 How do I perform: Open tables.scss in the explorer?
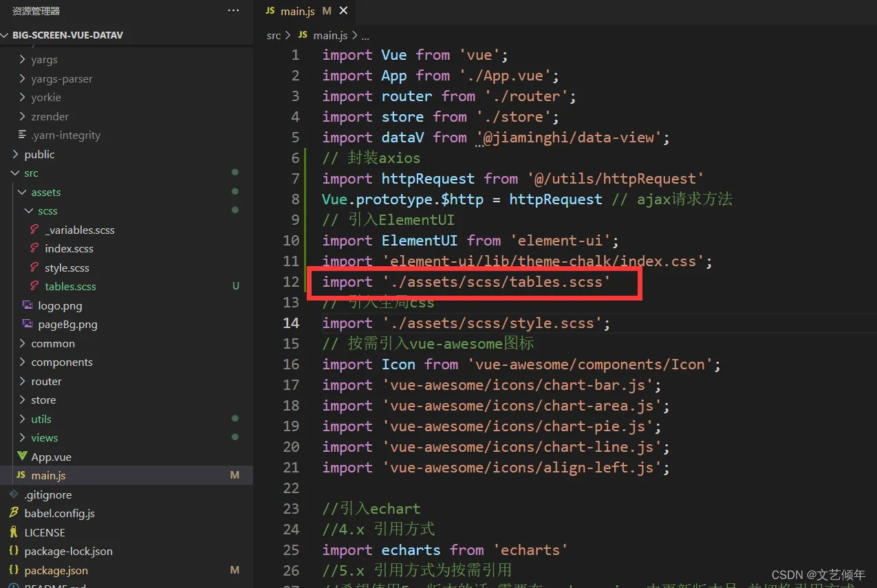70,287
